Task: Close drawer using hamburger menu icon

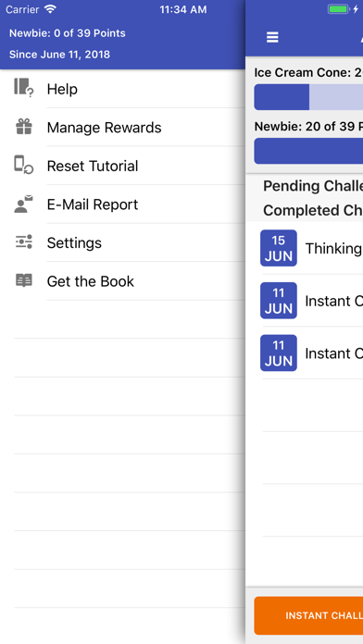Action: 272,37
